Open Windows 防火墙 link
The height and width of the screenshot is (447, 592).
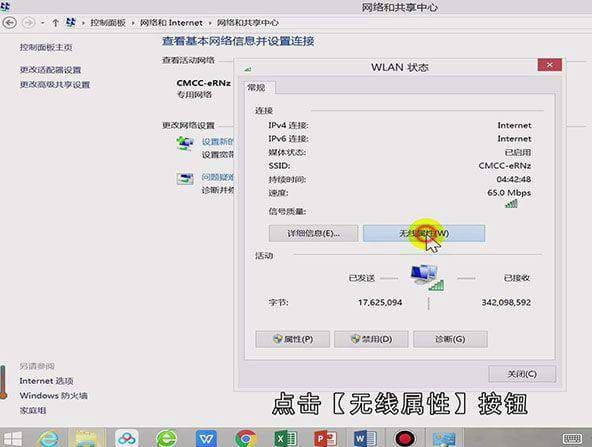point(54,396)
